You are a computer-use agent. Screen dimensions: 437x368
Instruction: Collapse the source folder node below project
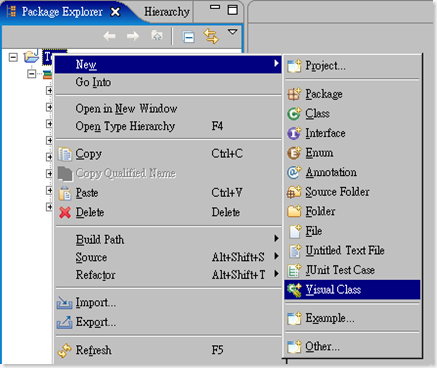click(x=32, y=73)
